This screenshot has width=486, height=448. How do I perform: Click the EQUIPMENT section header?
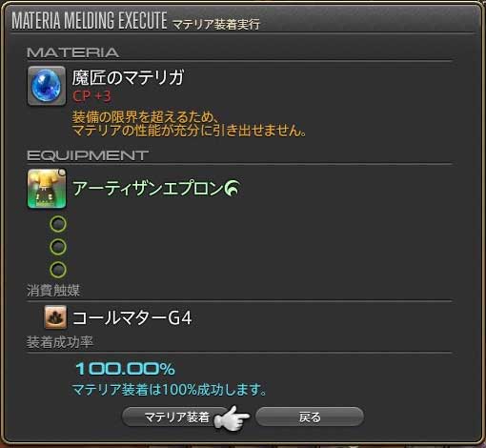coord(88,155)
